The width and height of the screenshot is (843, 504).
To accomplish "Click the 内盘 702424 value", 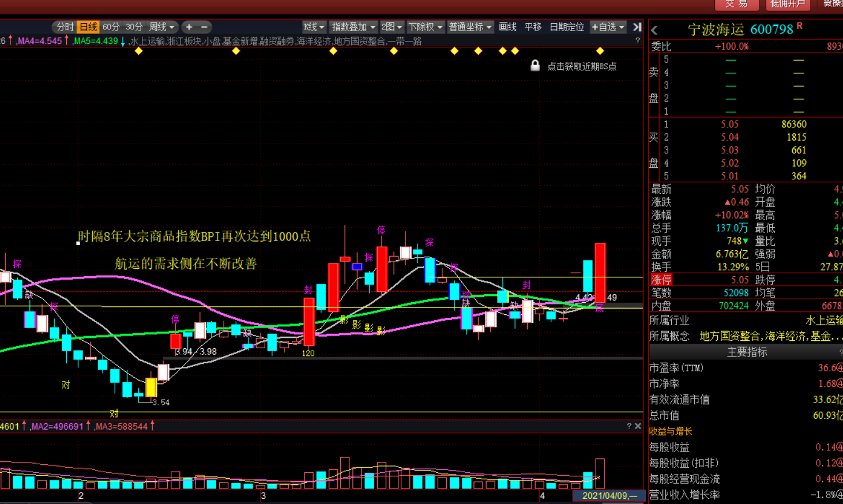I will (x=733, y=306).
